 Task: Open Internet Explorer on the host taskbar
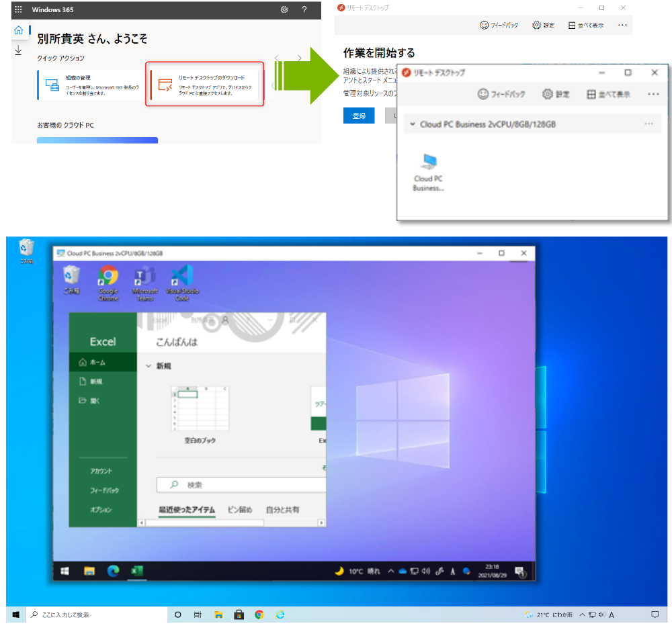coord(280,615)
